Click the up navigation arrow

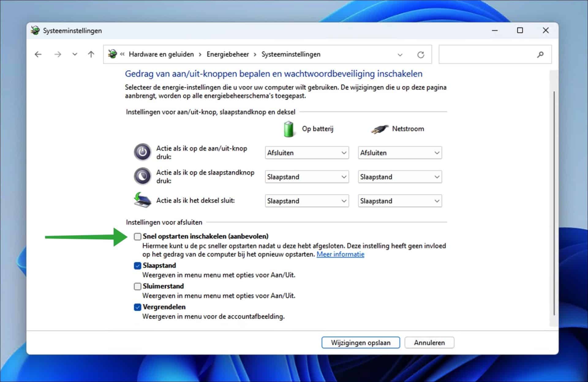[91, 54]
